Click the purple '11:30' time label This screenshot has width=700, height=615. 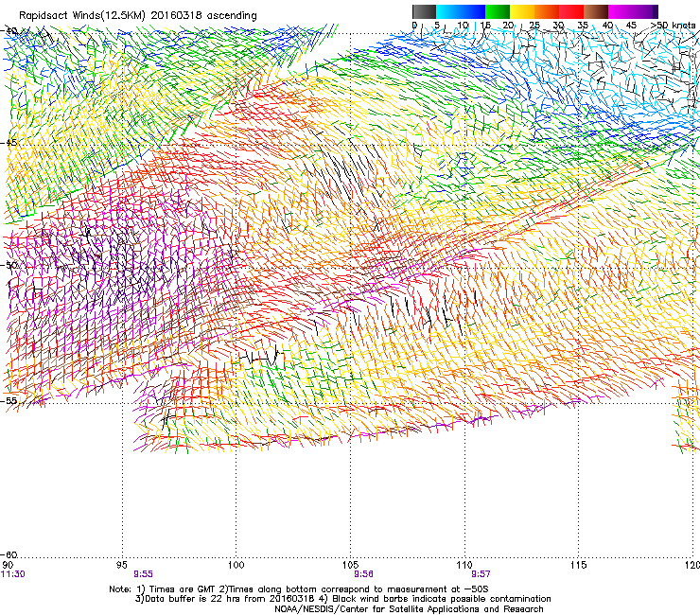point(13,574)
